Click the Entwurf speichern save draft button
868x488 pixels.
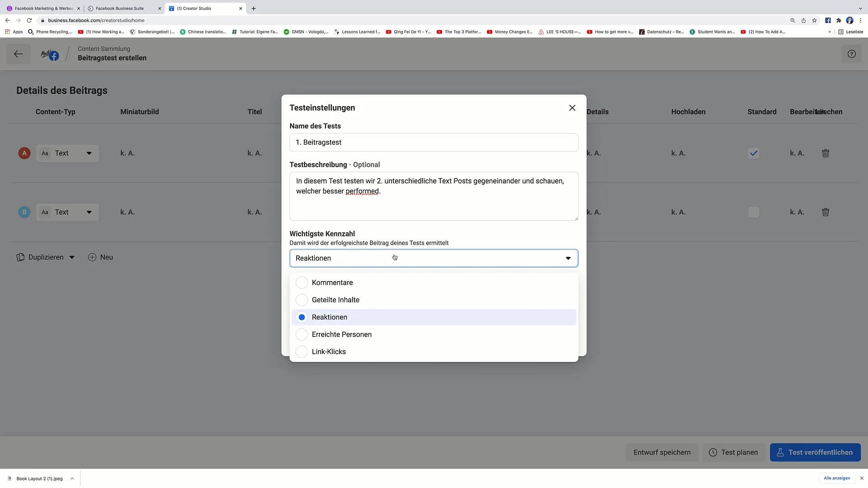(x=662, y=452)
